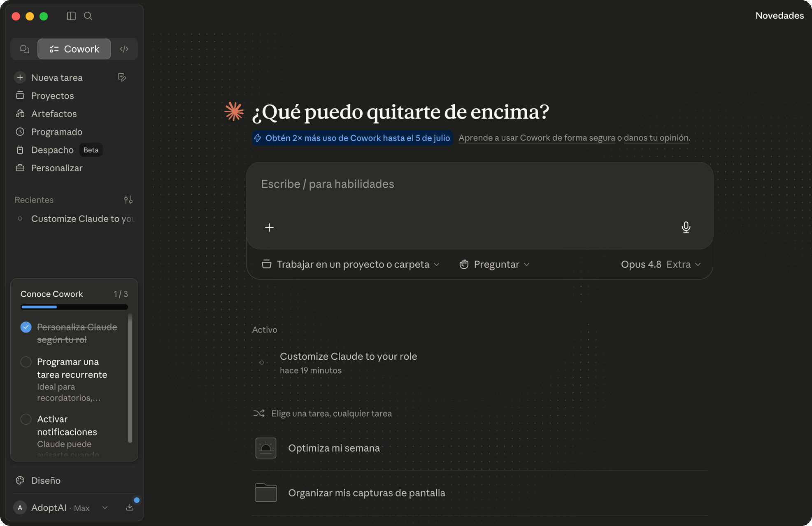Click the sunrise icon for Optimiza mi semana
The height and width of the screenshot is (526, 812).
pos(266,448)
